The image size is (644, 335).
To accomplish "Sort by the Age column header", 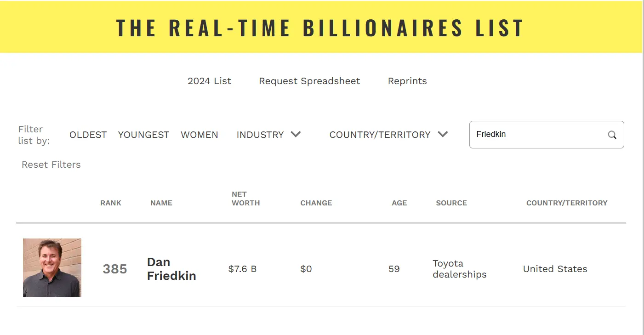I will [x=399, y=203].
